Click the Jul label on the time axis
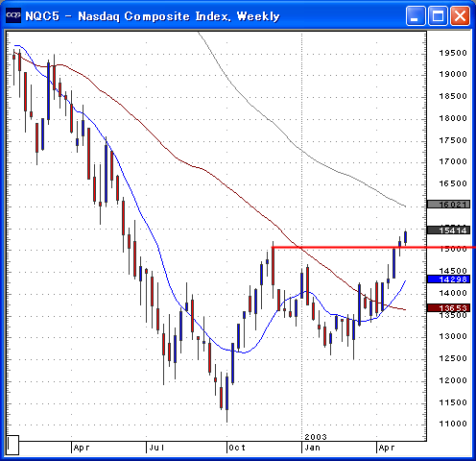Image resolution: width=476 pixels, height=461 pixels. (156, 448)
